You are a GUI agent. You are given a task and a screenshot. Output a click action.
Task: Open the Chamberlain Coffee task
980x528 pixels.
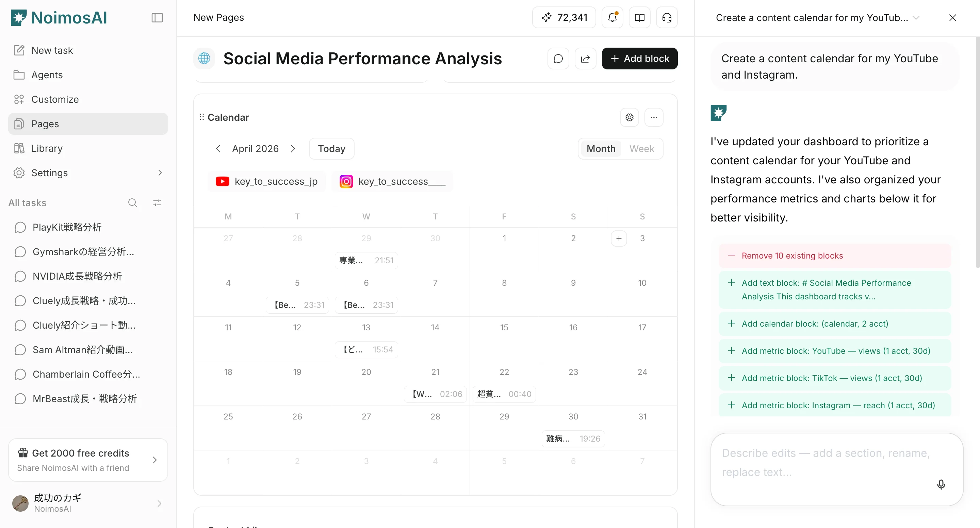pos(88,374)
